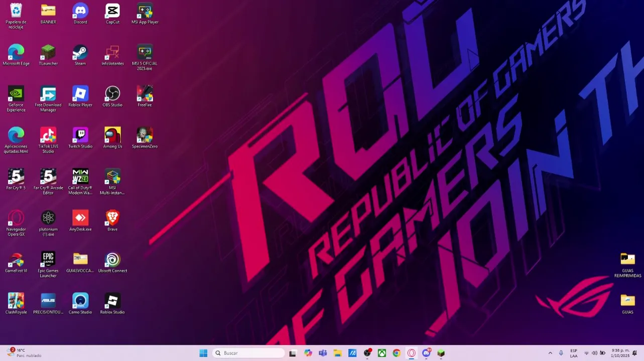644x361 pixels.
Task: Open the notification bell icon
Action: (635, 353)
